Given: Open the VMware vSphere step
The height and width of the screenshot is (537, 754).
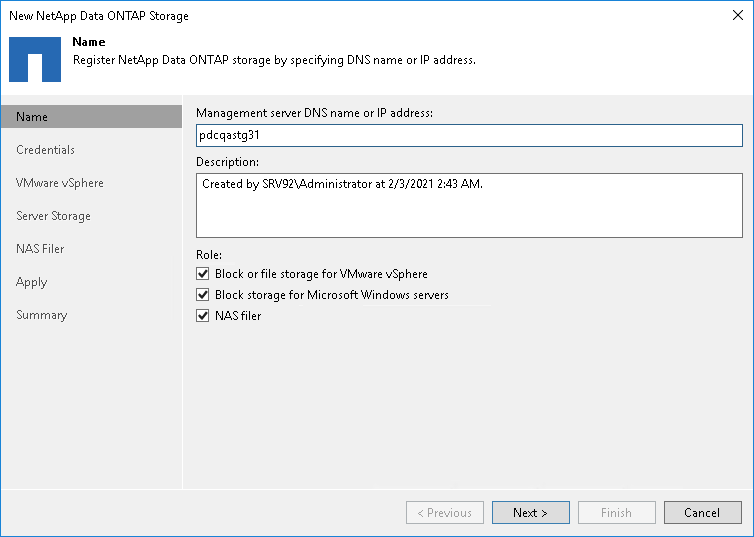Looking at the screenshot, I should [60, 183].
